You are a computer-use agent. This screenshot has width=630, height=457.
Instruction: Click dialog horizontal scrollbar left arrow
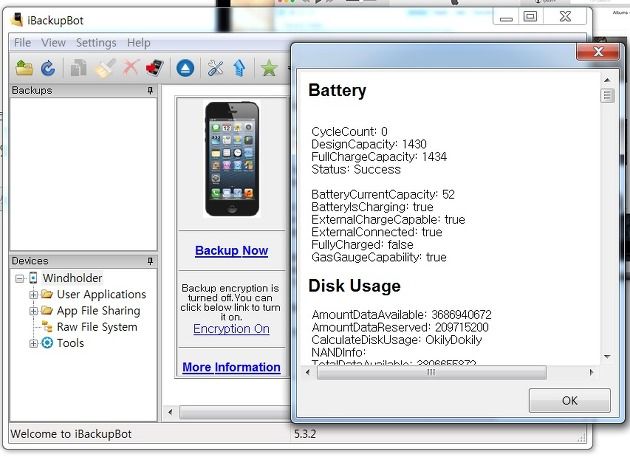(308, 373)
